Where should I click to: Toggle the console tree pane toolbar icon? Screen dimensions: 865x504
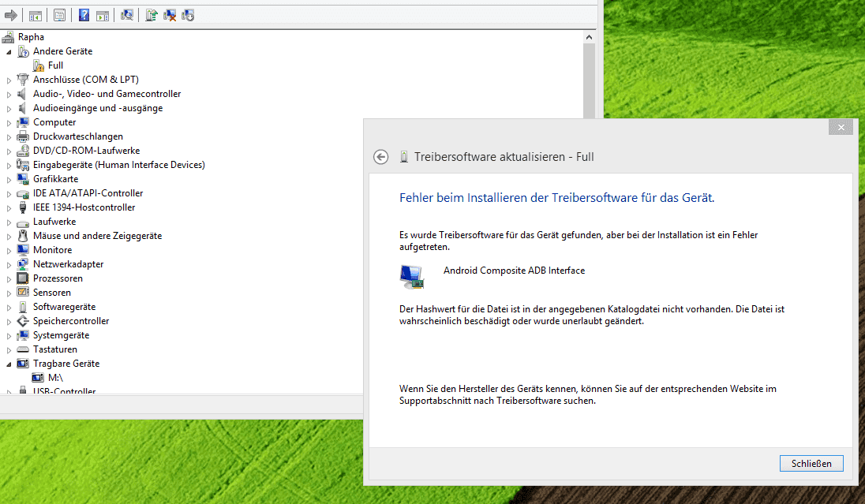[36, 16]
